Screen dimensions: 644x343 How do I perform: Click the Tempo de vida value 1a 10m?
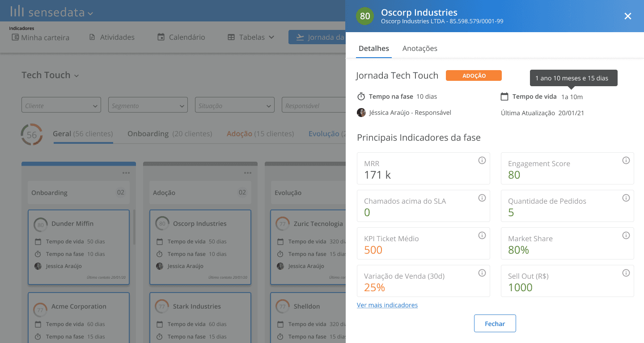pos(572,97)
